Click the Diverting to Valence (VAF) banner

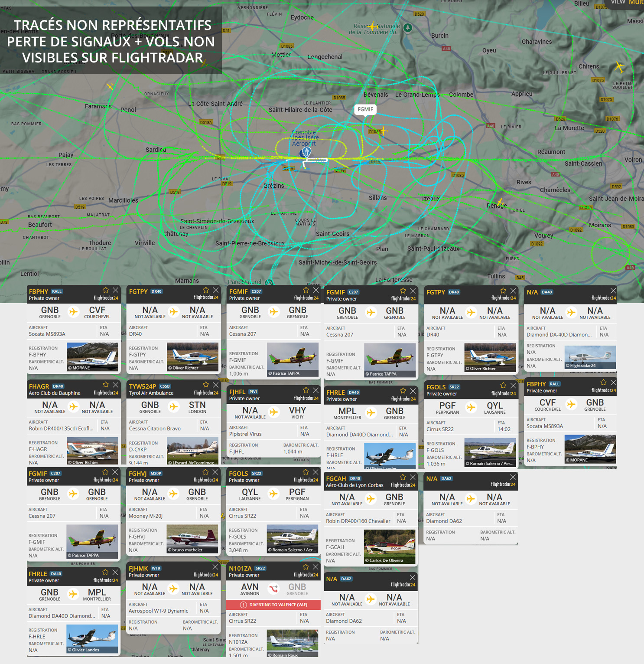coord(273,605)
